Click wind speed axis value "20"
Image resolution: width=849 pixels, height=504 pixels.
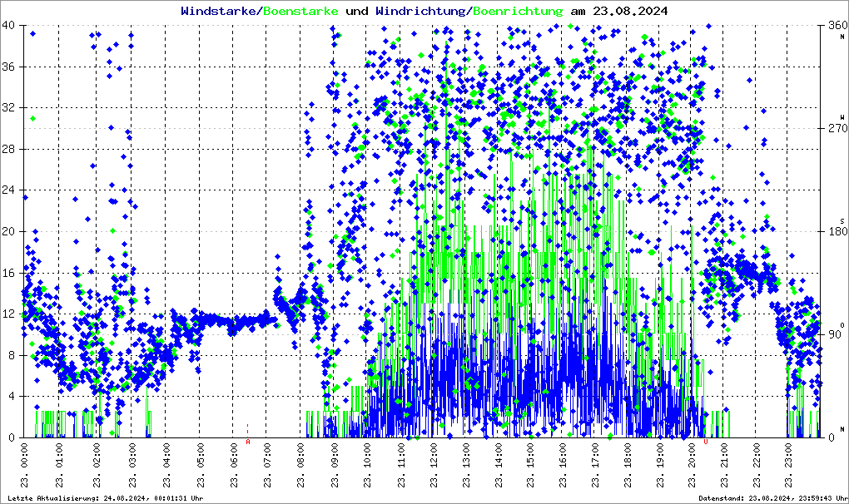coord(8,231)
